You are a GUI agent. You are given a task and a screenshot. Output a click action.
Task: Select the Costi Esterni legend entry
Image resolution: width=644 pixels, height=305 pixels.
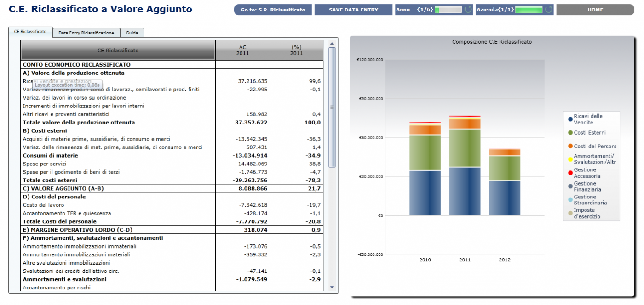click(586, 133)
